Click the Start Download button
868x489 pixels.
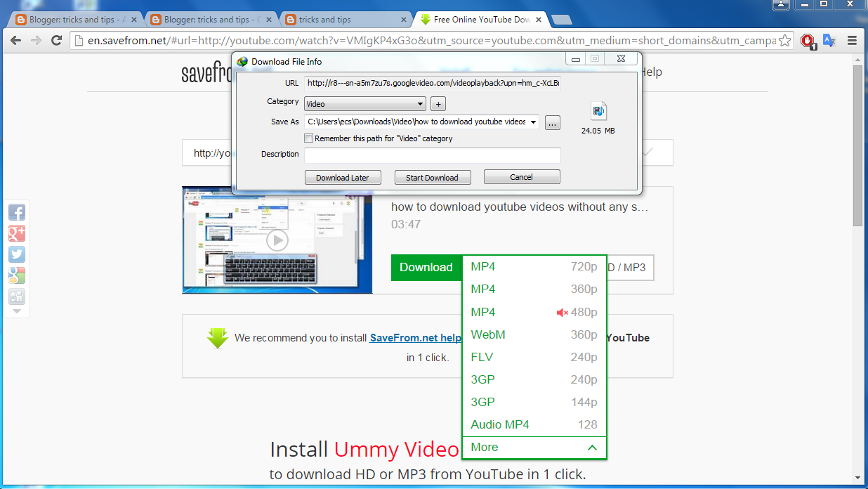point(432,178)
